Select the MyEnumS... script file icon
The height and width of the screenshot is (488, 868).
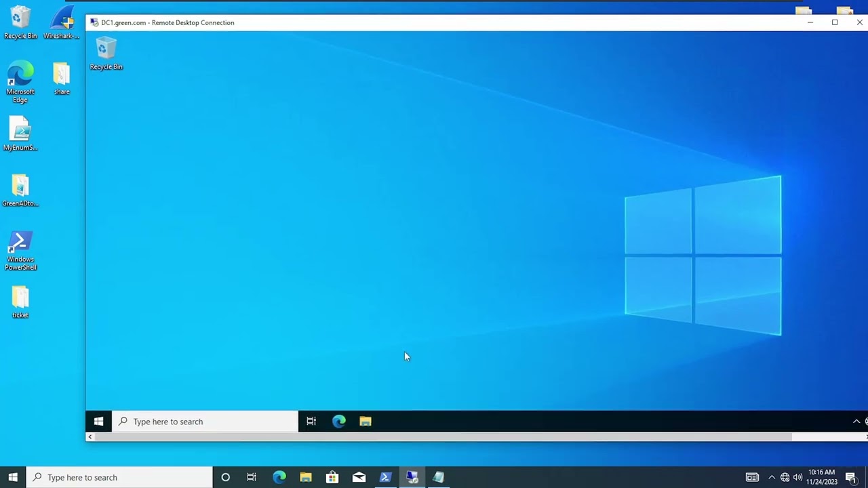point(20,134)
